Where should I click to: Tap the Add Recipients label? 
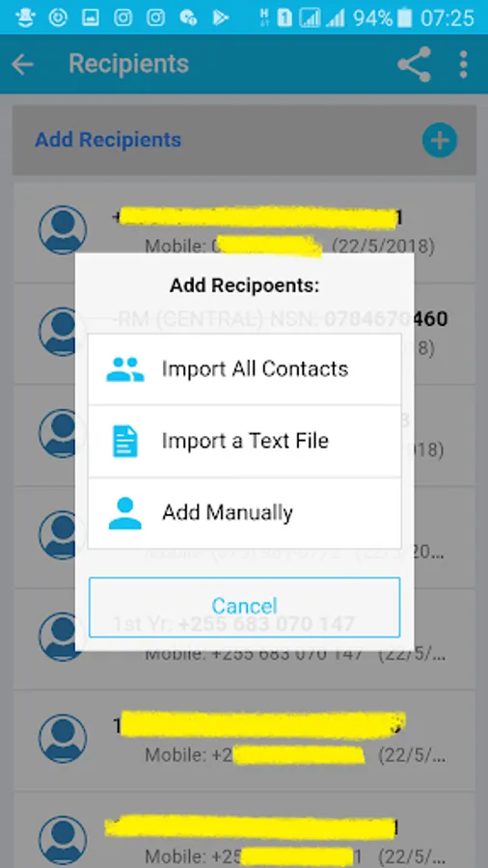[108, 140]
